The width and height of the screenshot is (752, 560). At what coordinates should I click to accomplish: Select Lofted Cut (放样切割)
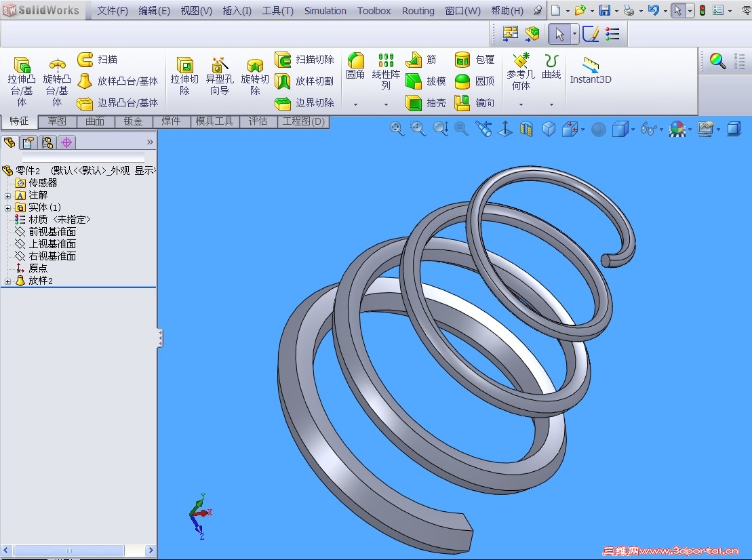(304, 81)
